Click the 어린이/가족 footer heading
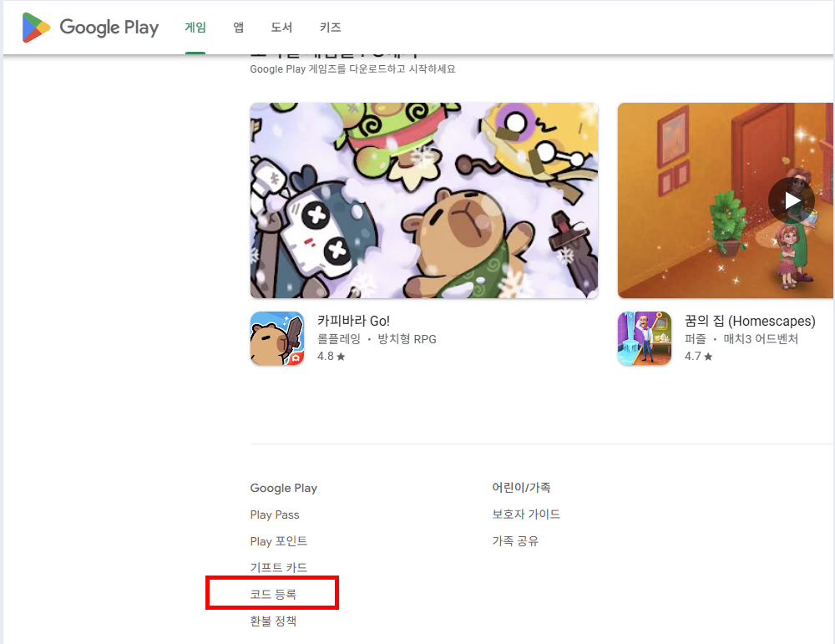 (x=521, y=488)
